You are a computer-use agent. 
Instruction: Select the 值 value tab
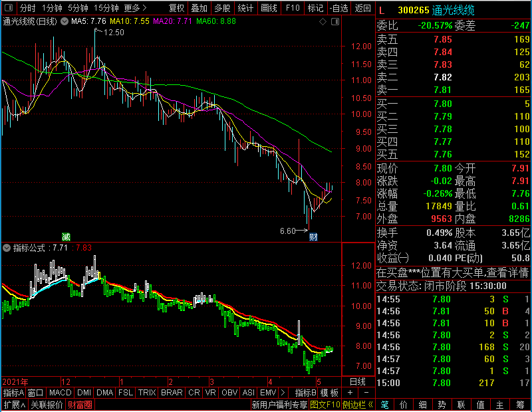[480, 405]
